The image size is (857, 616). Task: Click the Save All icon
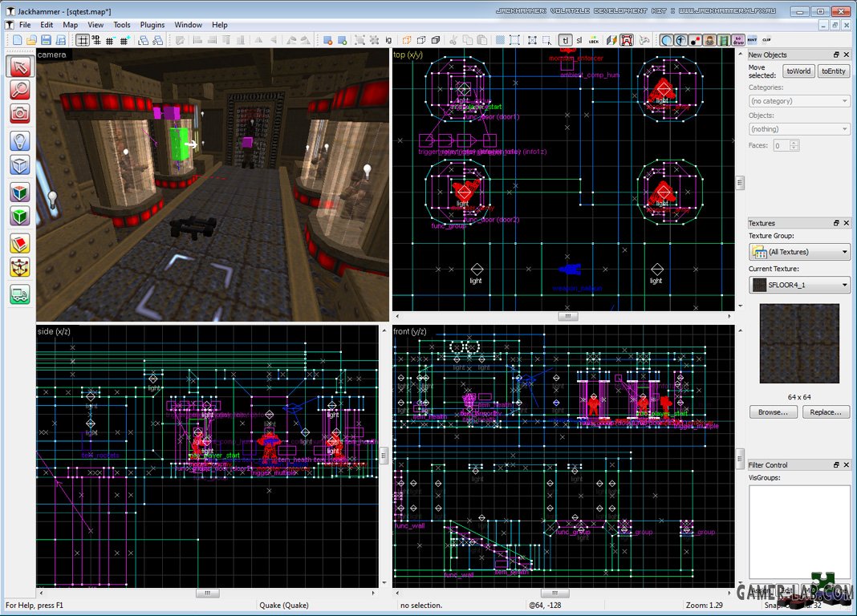61,40
